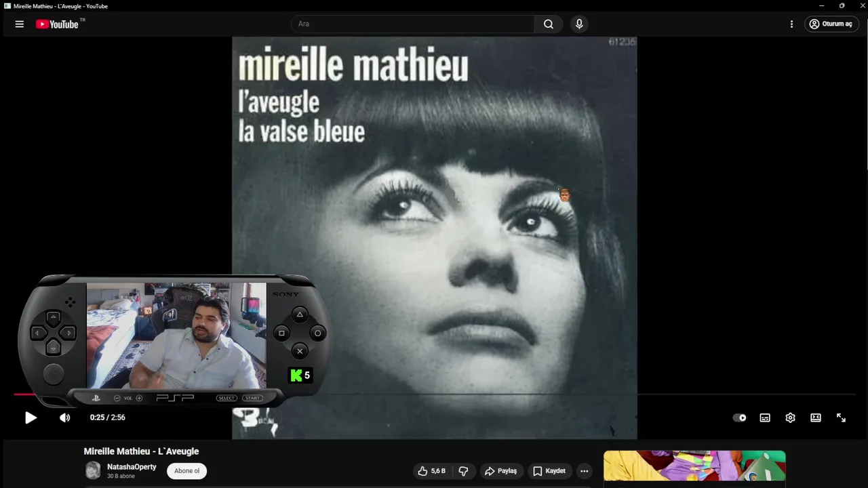Click the PSP D-pad right arrow
868x488 pixels.
[68, 333]
